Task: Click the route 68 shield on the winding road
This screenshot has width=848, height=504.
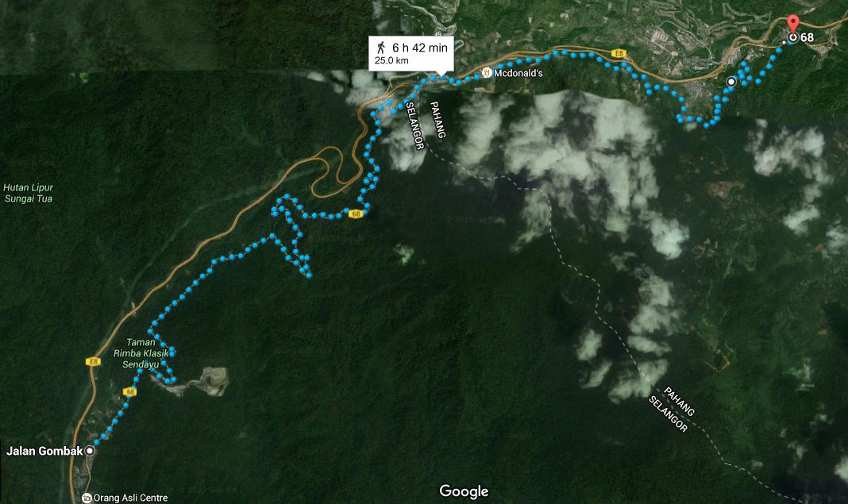Action: point(355,214)
